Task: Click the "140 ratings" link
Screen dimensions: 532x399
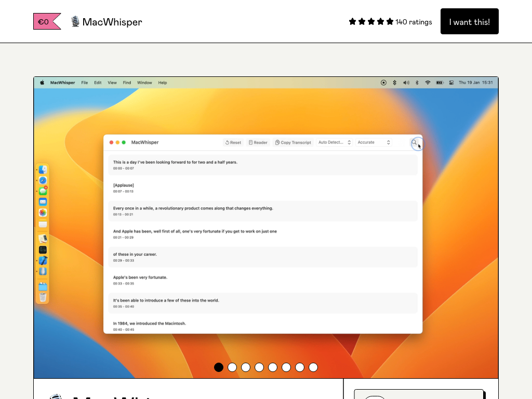Action: (414, 22)
